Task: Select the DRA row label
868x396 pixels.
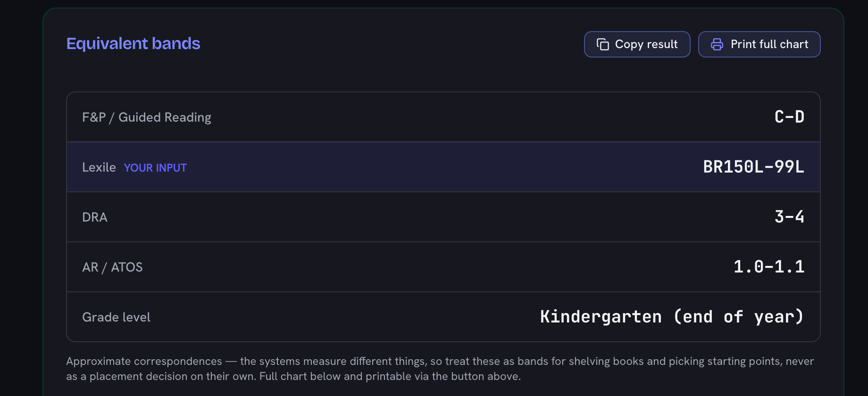Action: [x=95, y=217]
